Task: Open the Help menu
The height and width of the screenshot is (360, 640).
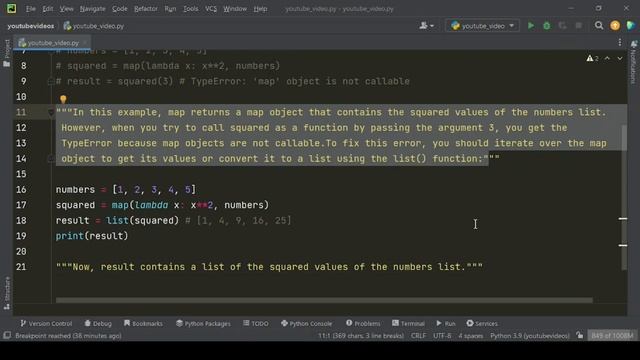Action: [x=260, y=9]
